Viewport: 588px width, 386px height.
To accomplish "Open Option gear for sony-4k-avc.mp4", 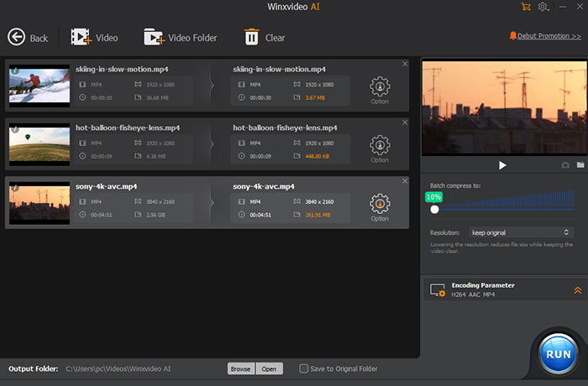I will click(380, 204).
